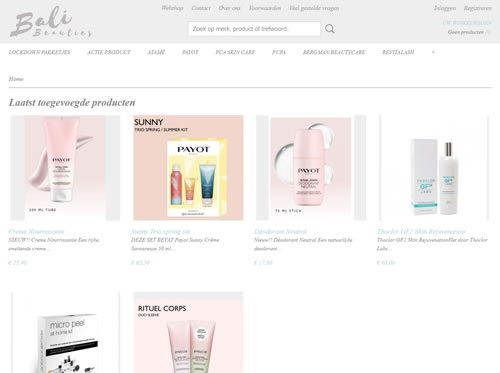Open Veel gestelde vragen page

tap(314, 8)
